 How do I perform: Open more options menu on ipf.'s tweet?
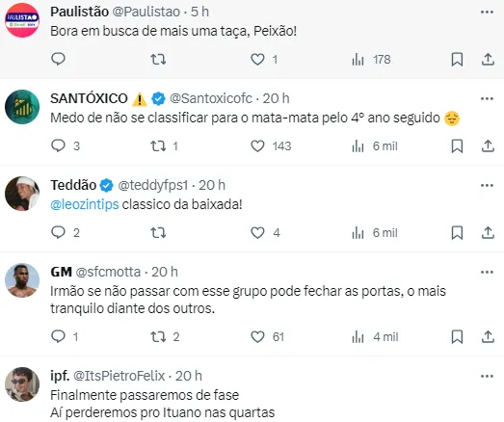coord(487,376)
